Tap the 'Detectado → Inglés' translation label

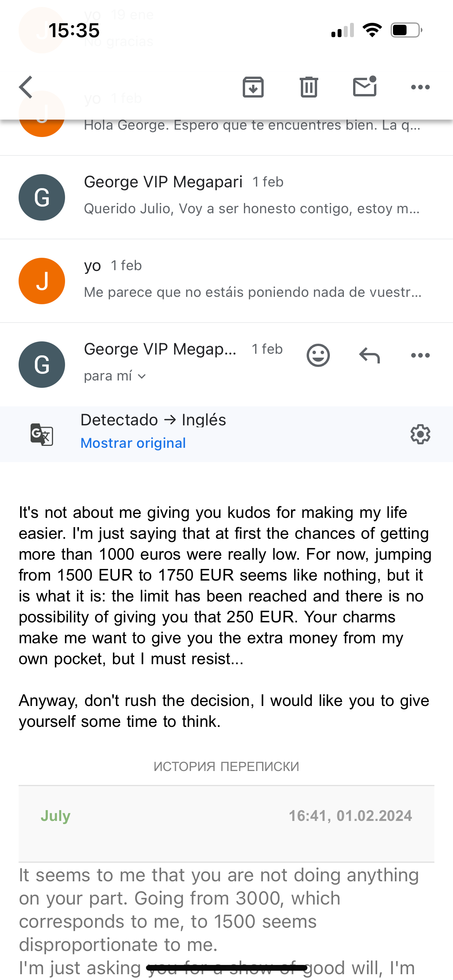click(153, 420)
